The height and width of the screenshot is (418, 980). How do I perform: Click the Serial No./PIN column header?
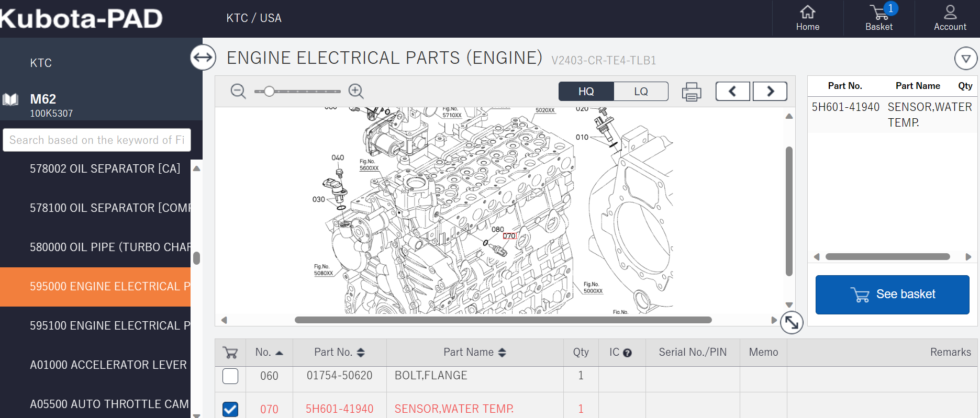tap(693, 353)
